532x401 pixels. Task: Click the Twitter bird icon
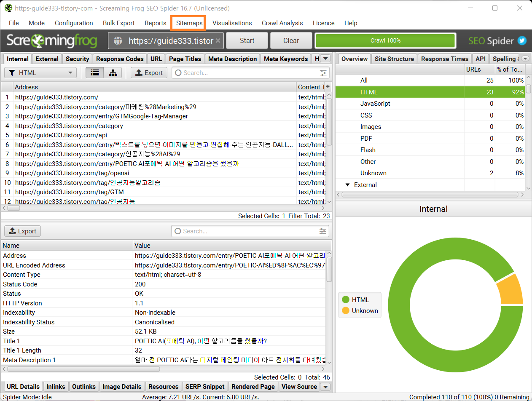pyautogui.click(x=522, y=41)
